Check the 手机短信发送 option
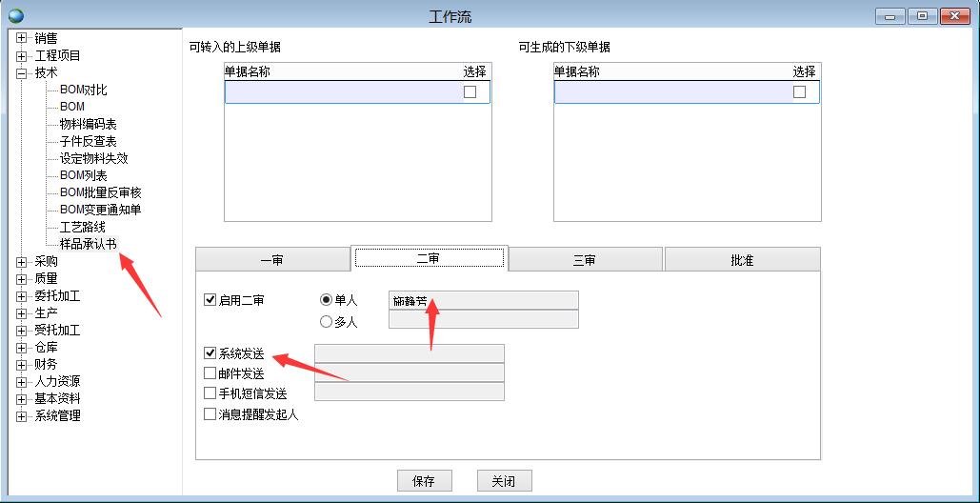The width and height of the screenshot is (980, 503). [210, 392]
